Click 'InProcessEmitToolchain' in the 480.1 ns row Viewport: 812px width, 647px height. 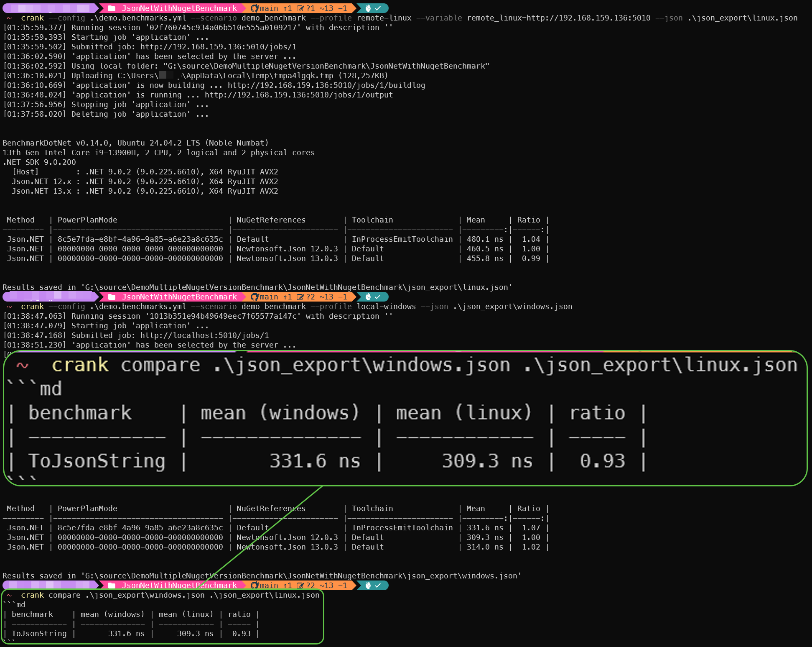(x=402, y=239)
